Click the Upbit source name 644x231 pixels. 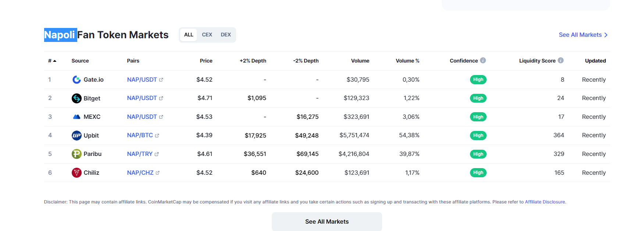point(91,135)
